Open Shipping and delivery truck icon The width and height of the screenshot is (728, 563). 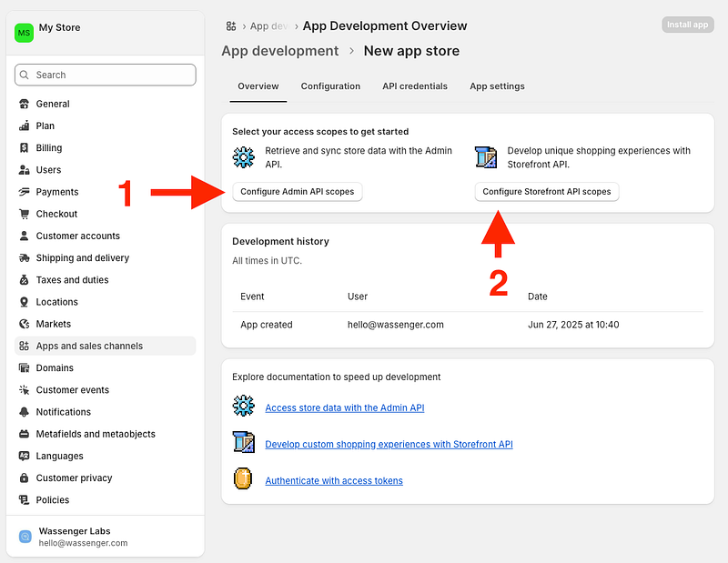coord(25,258)
